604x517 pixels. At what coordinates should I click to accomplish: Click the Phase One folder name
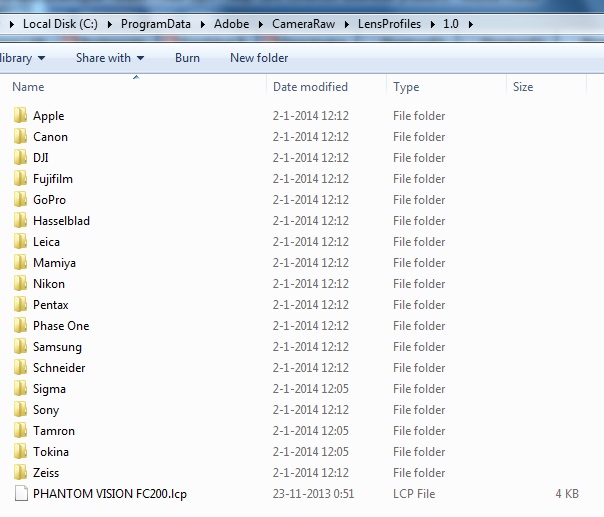pyautogui.click(x=61, y=326)
